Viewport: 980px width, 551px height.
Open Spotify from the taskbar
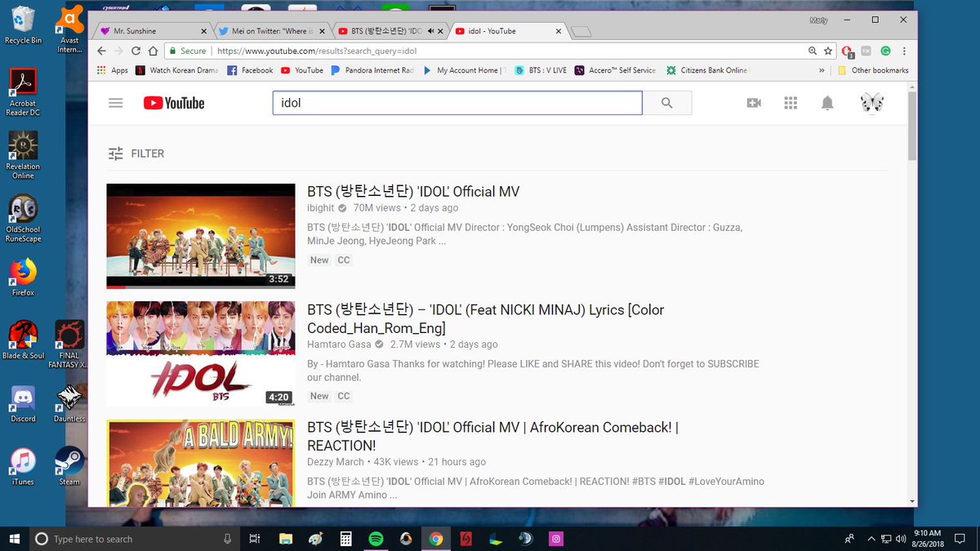(x=376, y=539)
